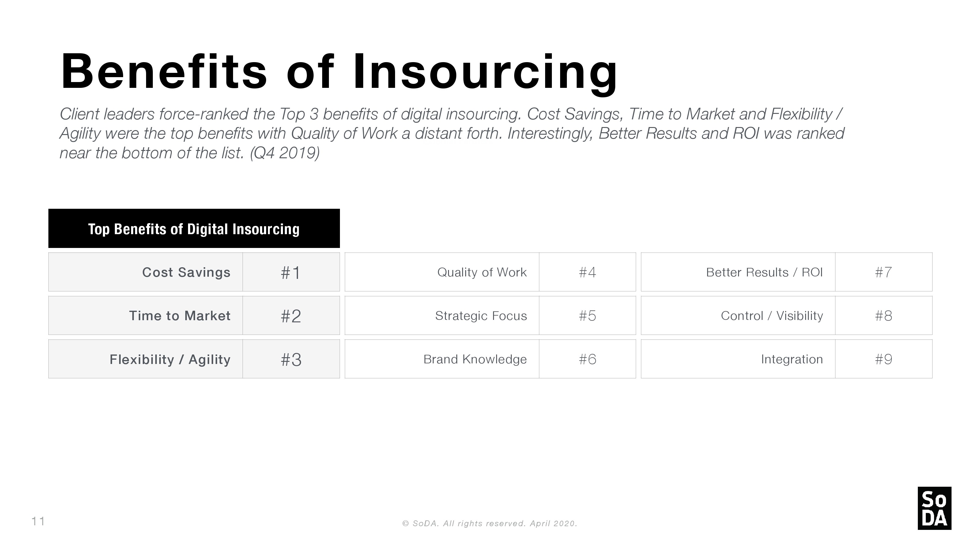
Task: Click the "Benefits of Insourcing" slide title
Action: point(339,72)
